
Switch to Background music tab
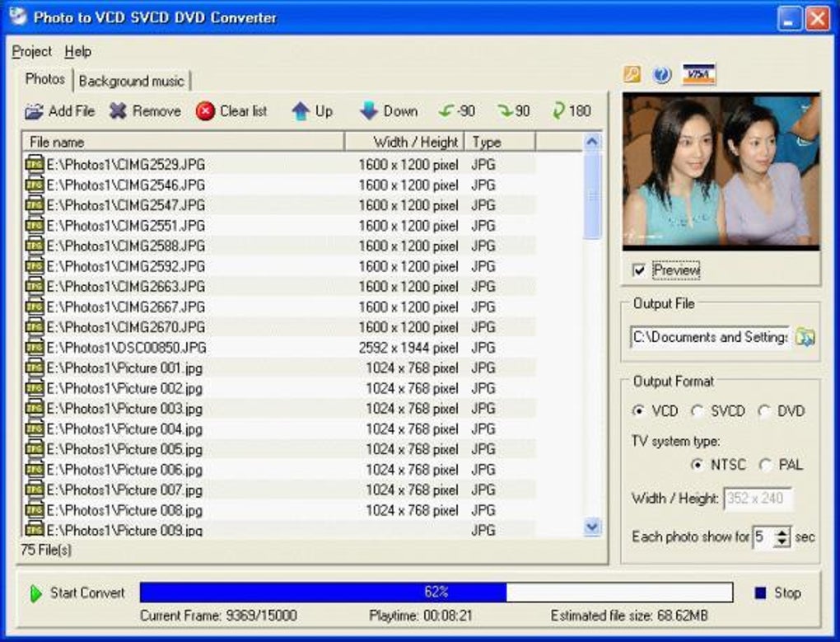point(131,81)
